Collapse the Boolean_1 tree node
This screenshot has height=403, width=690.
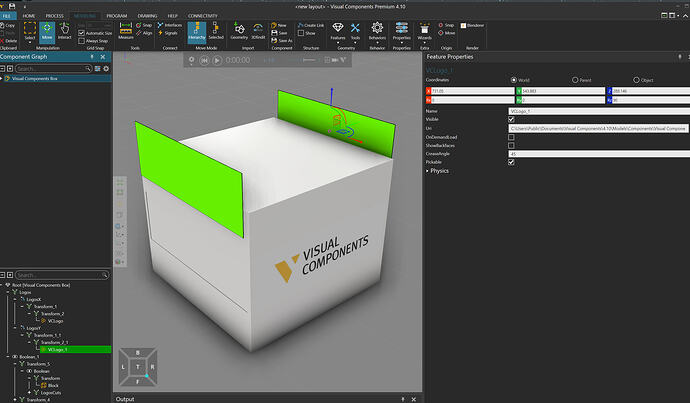(10, 356)
